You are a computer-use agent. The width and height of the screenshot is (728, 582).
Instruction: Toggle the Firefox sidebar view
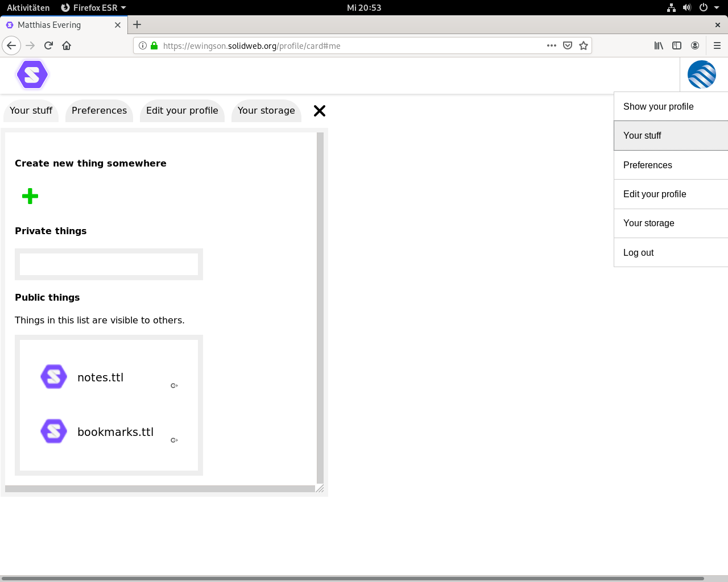pyautogui.click(x=677, y=45)
